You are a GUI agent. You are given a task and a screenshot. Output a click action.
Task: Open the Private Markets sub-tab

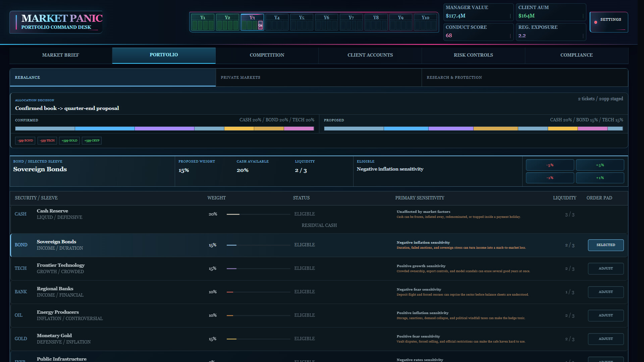click(319, 77)
